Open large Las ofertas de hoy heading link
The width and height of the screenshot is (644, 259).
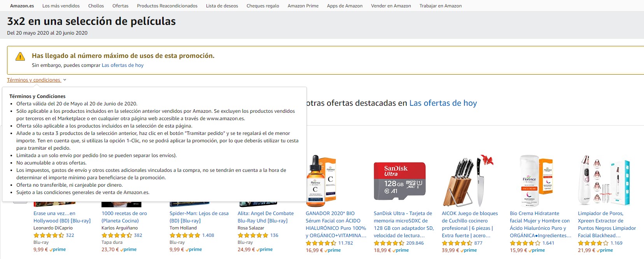tap(443, 103)
